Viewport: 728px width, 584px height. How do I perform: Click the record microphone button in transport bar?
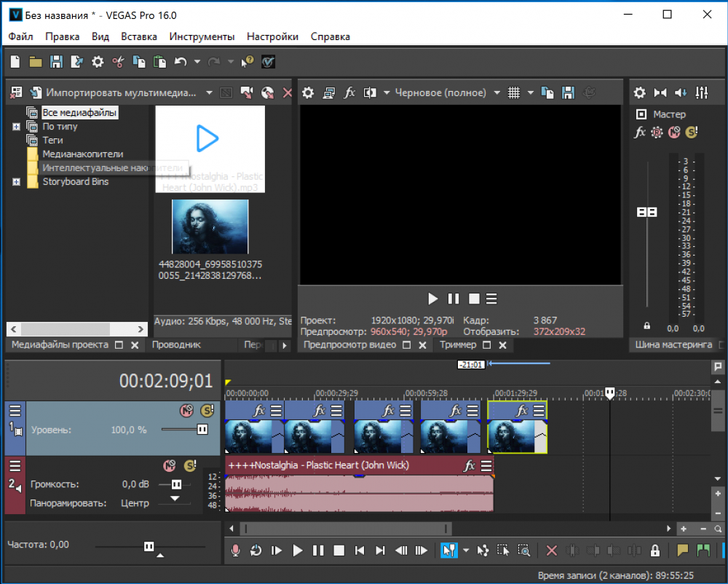coord(235,551)
